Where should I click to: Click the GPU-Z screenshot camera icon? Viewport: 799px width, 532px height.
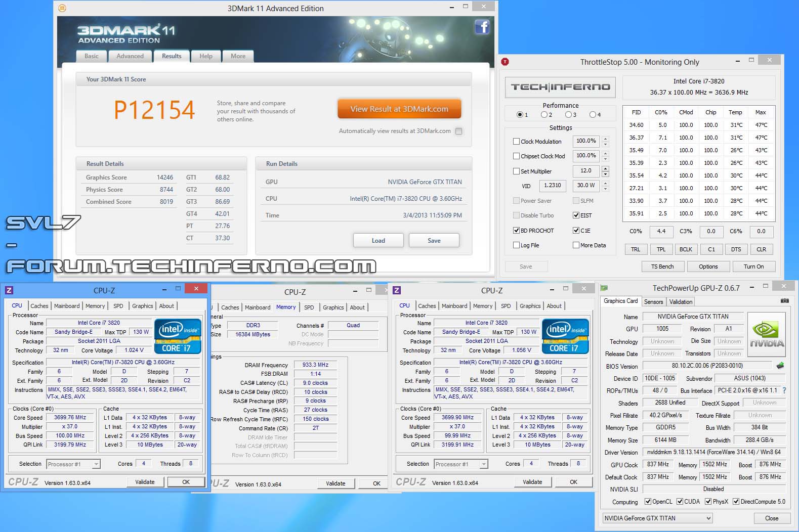(x=784, y=301)
